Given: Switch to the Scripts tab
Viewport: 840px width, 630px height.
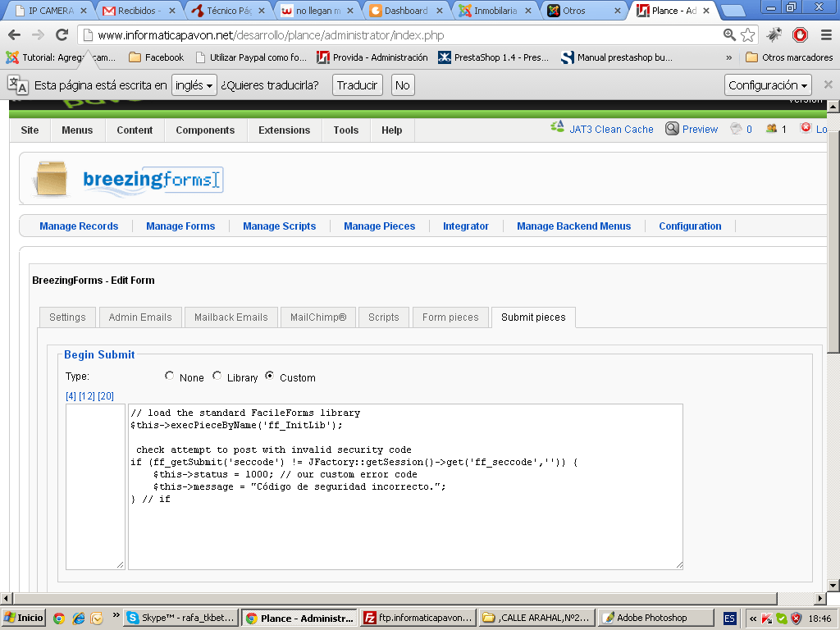Looking at the screenshot, I should (384, 317).
